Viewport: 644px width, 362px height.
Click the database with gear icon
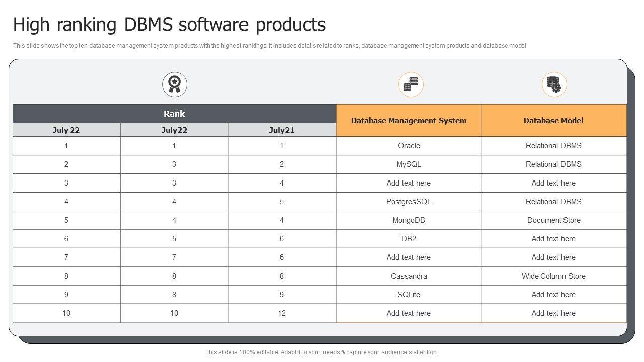coord(554,84)
